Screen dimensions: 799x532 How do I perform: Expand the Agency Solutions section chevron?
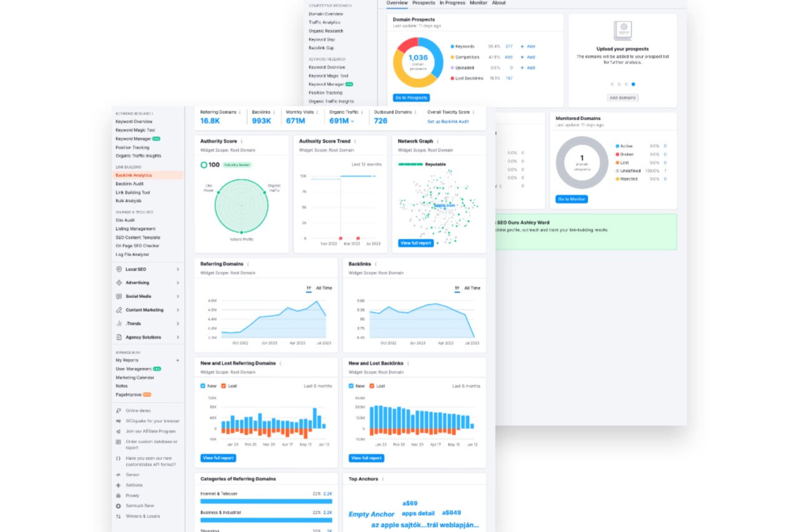pos(177,337)
